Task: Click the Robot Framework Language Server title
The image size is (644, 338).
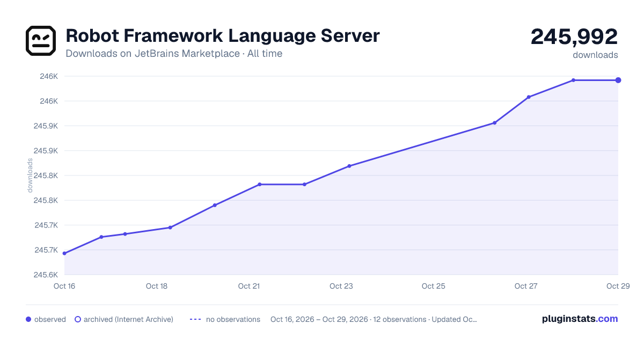Action: pyautogui.click(x=223, y=36)
